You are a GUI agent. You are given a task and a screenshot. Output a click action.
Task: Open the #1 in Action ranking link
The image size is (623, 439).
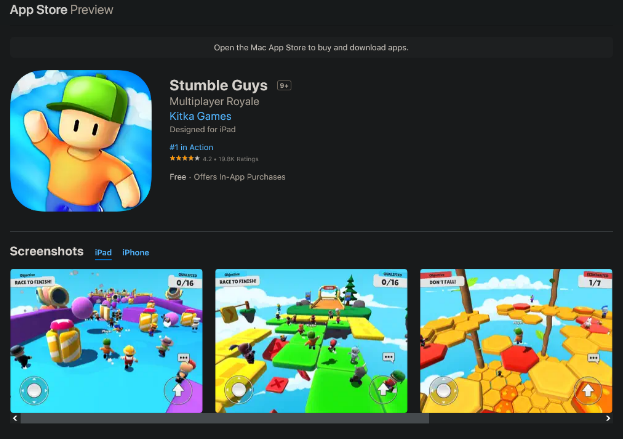coord(192,147)
